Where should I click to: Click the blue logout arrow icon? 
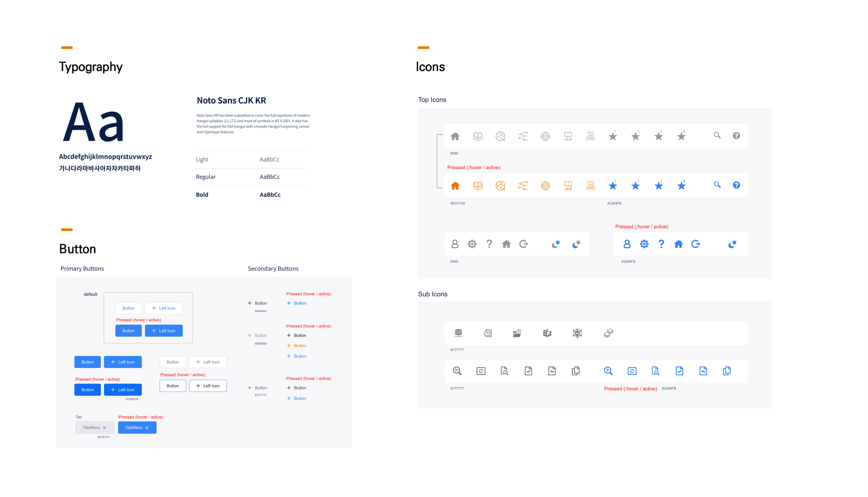point(696,244)
